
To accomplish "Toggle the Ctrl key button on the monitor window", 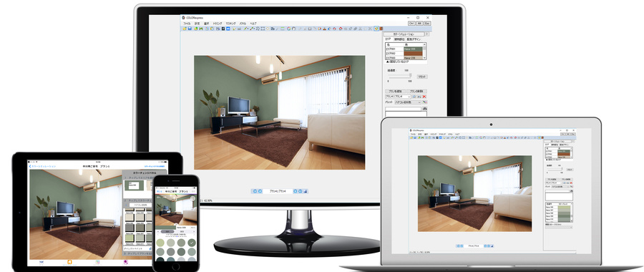I will [411, 24].
